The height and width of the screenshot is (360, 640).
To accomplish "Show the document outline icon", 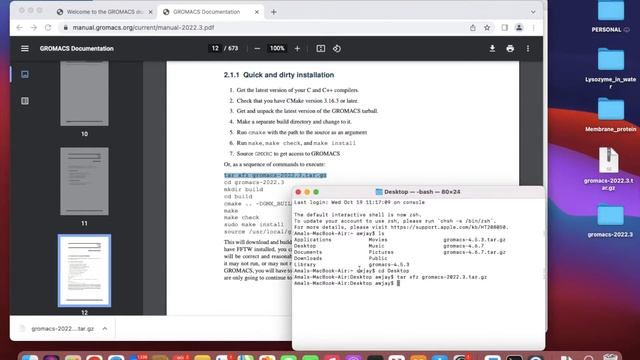I will click(25, 101).
